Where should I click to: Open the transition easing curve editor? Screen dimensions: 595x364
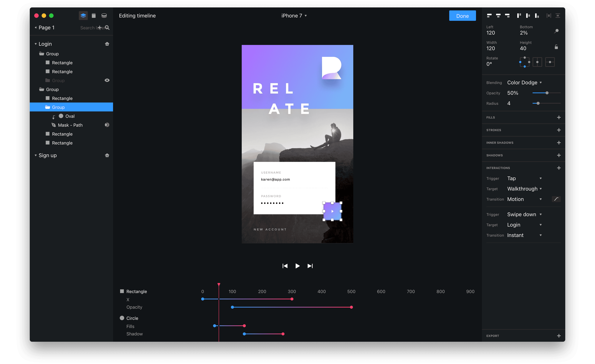pyautogui.click(x=556, y=199)
